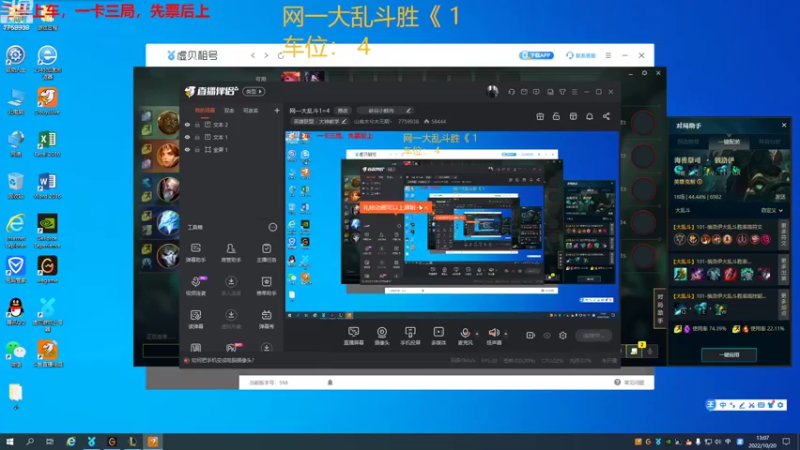Click 下载APP in 虚贝租号 window

coord(536,55)
